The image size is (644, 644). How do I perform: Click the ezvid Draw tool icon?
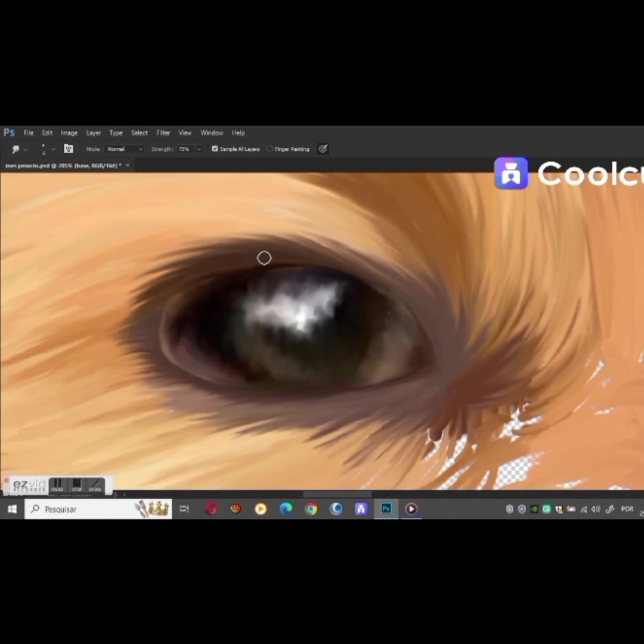tap(95, 485)
